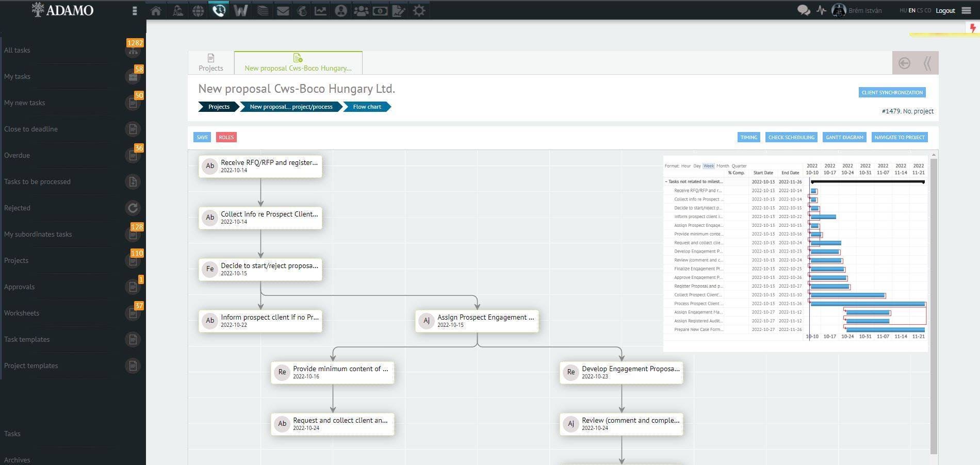Click the double chevron collapse icon
Viewport: 980px width, 465px height.
[927, 63]
